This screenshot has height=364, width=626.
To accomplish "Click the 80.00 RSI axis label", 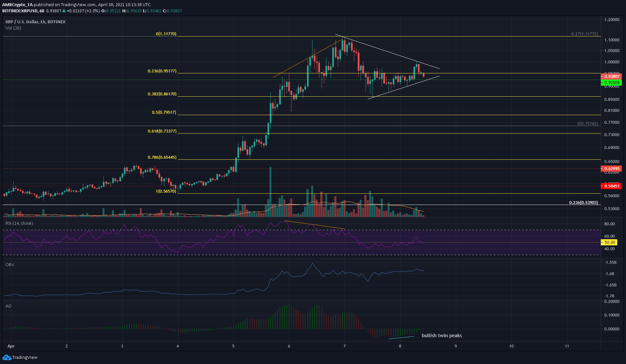I will (610, 224).
